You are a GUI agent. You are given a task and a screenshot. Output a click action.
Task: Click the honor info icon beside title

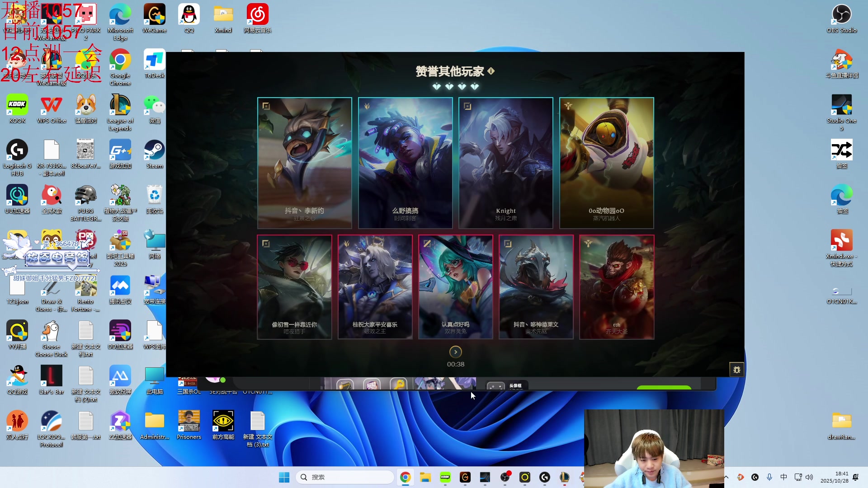pos(491,71)
